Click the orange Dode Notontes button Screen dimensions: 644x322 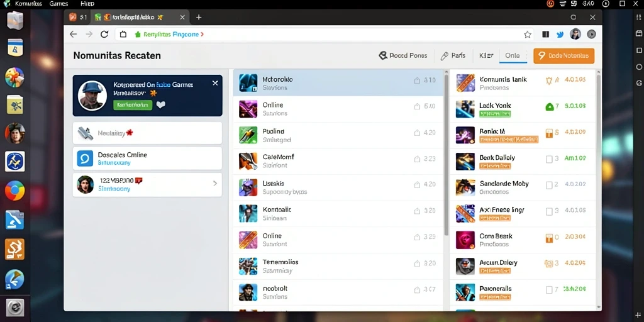click(x=564, y=56)
